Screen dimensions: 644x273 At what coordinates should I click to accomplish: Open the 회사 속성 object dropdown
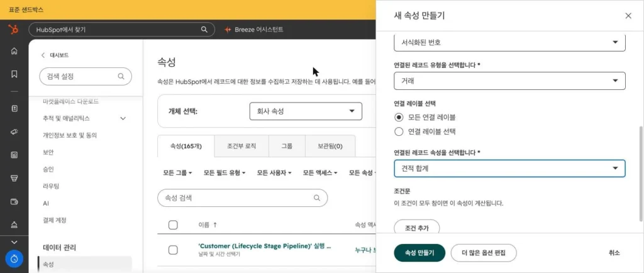[306, 111]
